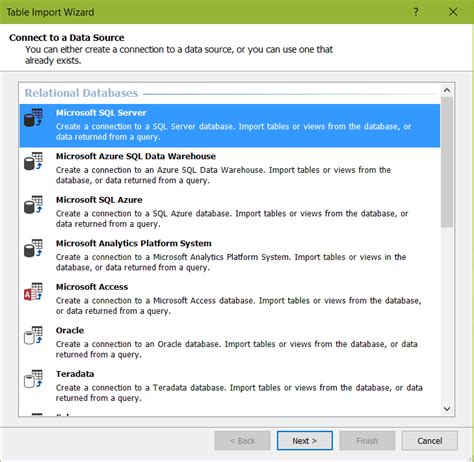Click the Cancel button
The image size is (474, 462).
pyautogui.click(x=430, y=441)
